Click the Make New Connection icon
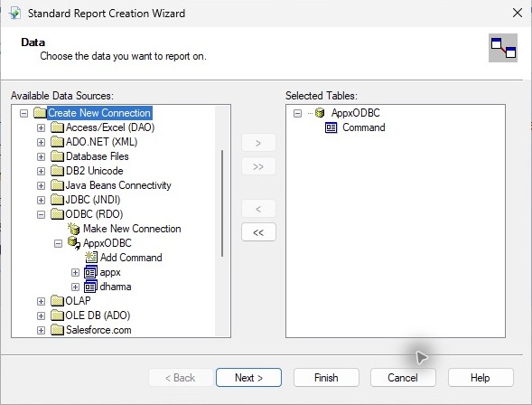This screenshot has width=532, height=405. (x=74, y=229)
